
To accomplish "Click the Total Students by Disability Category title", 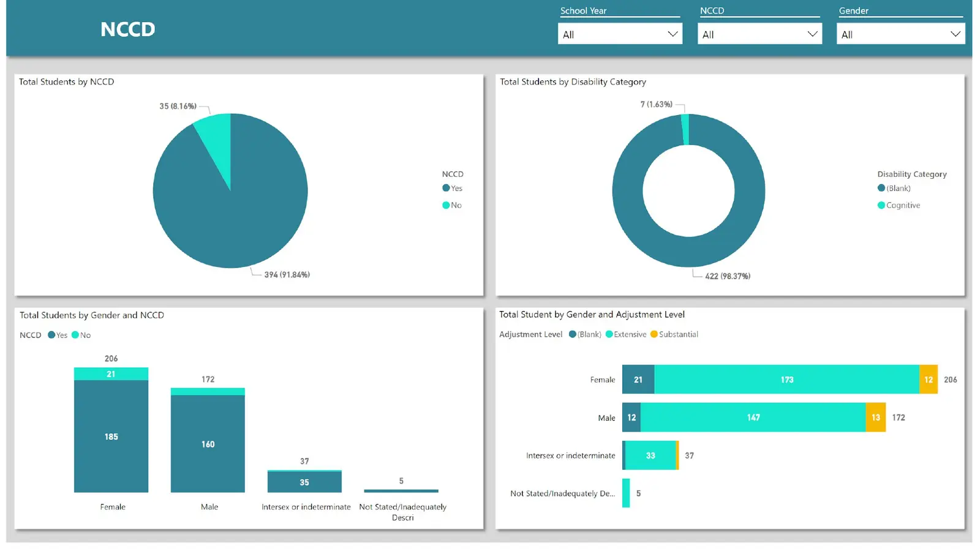I will point(573,81).
